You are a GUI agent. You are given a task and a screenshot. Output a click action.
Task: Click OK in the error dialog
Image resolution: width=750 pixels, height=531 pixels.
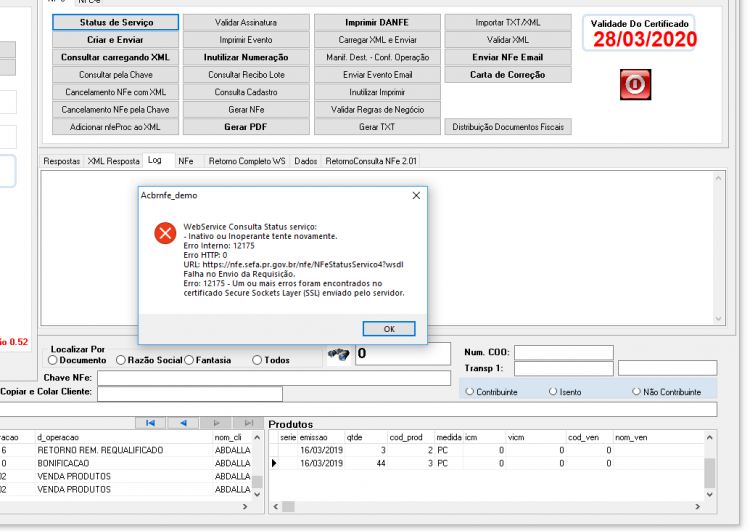(389, 329)
